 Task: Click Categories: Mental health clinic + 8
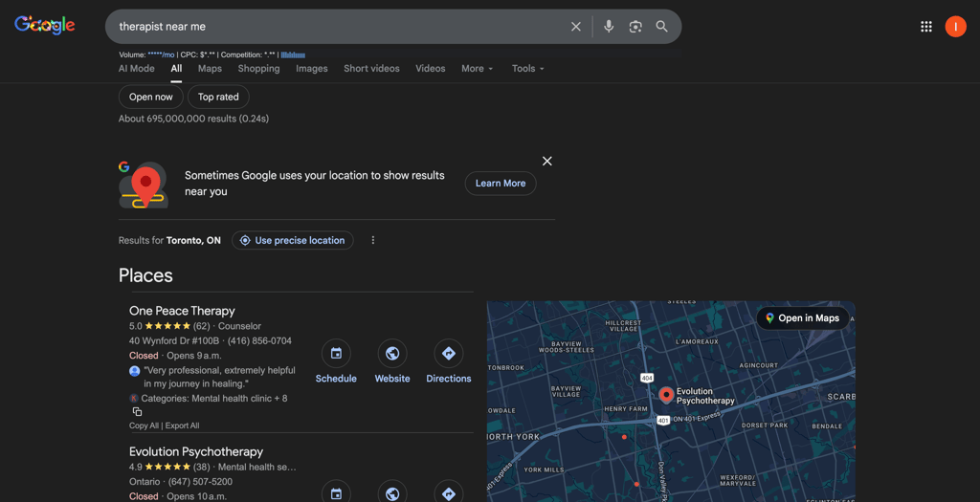tap(214, 399)
